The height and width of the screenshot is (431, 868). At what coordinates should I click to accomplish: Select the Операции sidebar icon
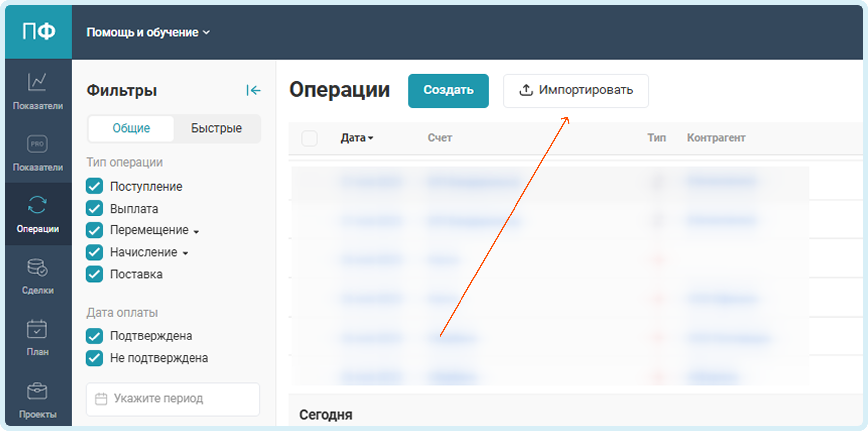[37, 205]
